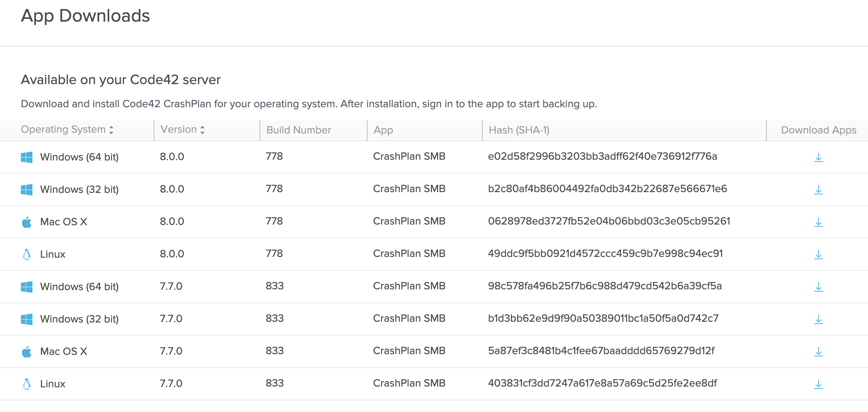Click the Windows (64 bit) name in the 7.7.0 row

point(80,287)
